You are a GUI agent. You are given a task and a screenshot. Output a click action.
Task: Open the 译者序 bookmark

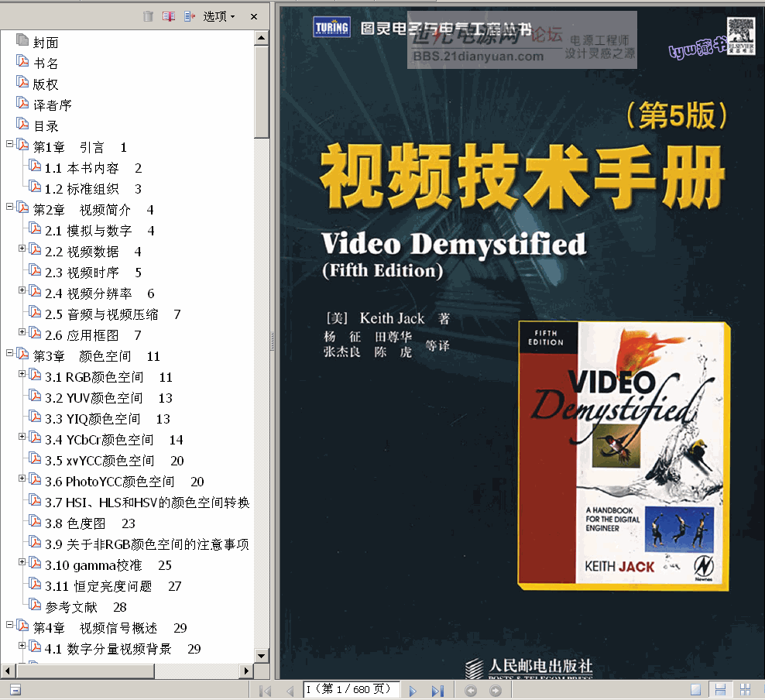click(52, 105)
